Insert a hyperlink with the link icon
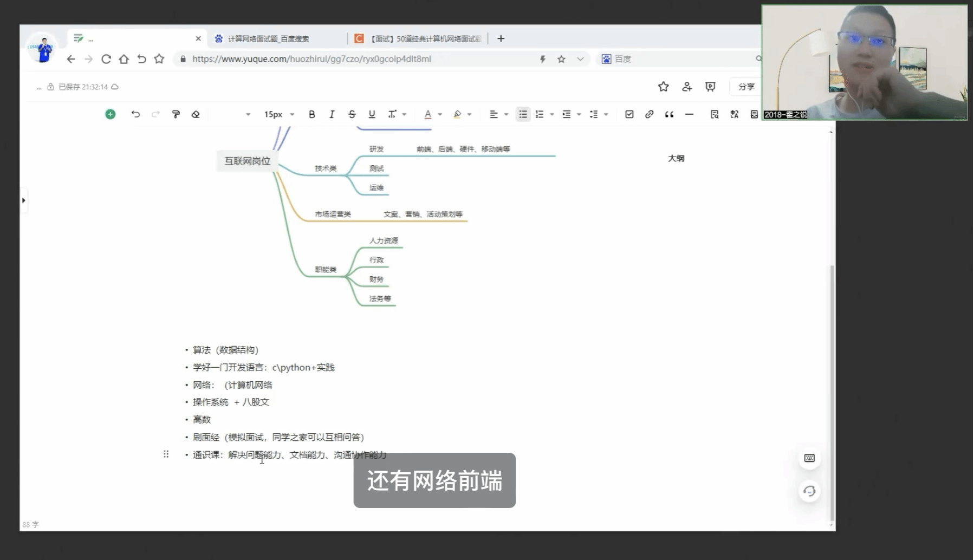Screen dimensions: 974x560 point(649,114)
